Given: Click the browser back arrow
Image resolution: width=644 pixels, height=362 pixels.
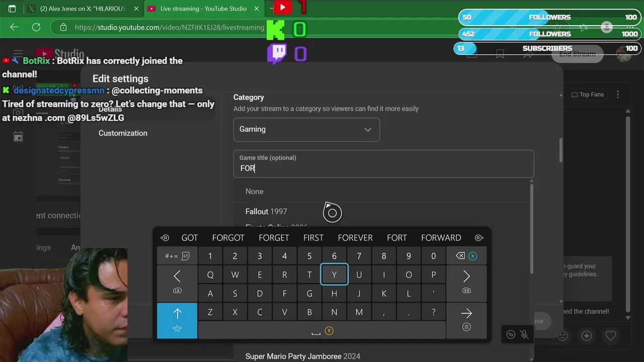Looking at the screenshot, I should click(14, 27).
